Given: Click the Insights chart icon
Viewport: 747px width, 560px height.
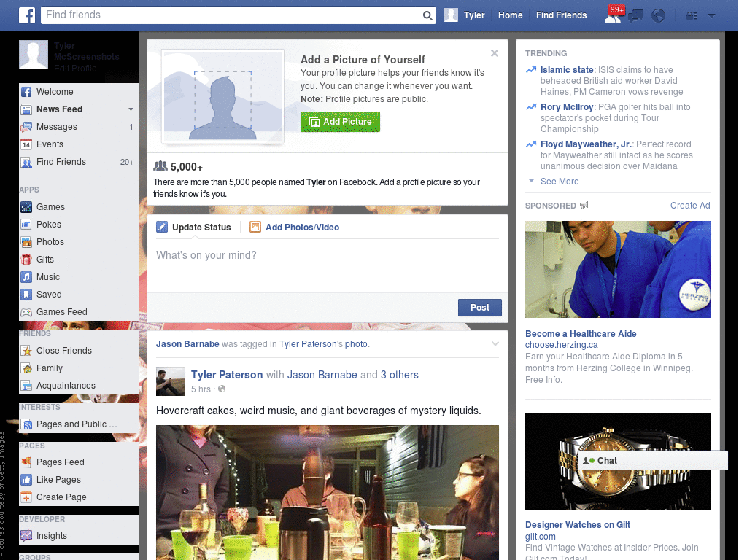Looking at the screenshot, I should coord(26,536).
